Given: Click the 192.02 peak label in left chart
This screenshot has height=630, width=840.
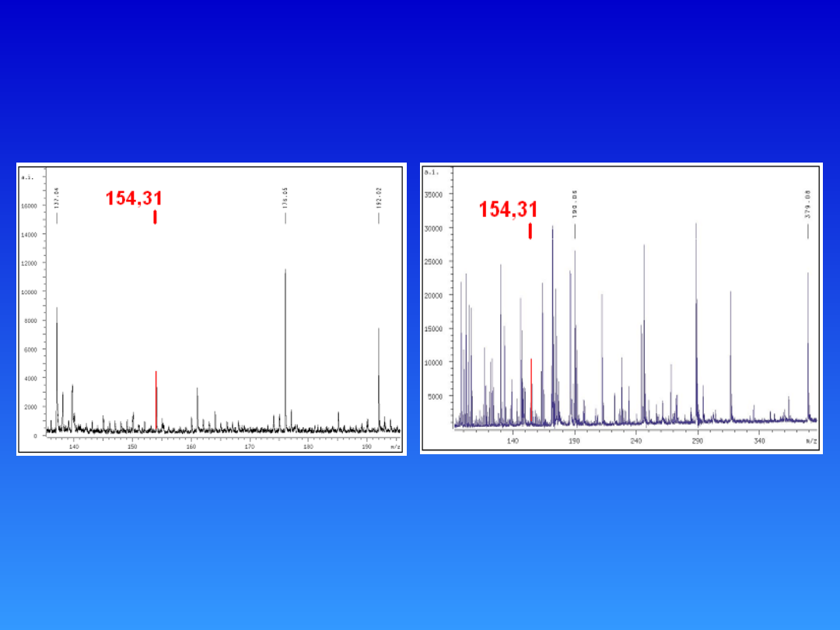Looking at the screenshot, I should pyautogui.click(x=379, y=199).
